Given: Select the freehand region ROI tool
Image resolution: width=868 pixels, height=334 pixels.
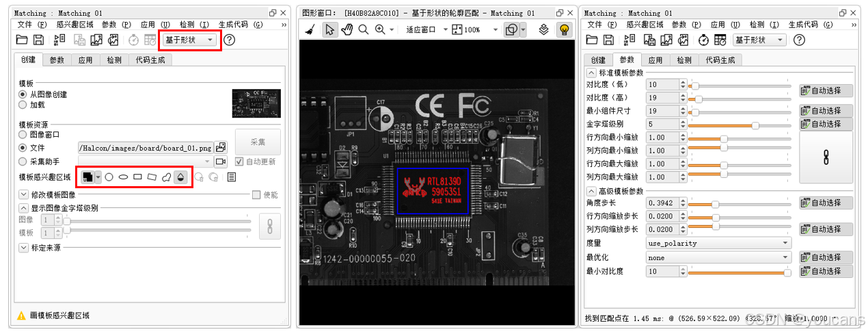Looking at the screenshot, I should click(x=166, y=177).
